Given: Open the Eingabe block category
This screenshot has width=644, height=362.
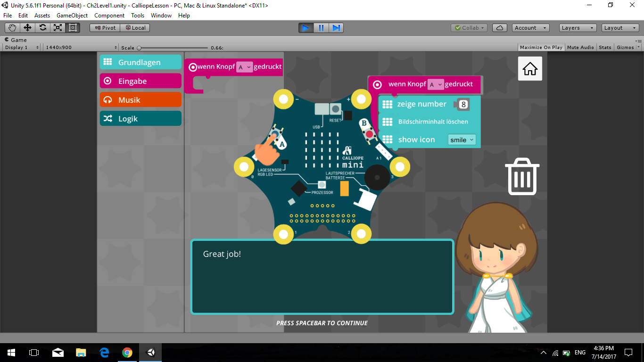Looking at the screenshot, I should (140, 81).
